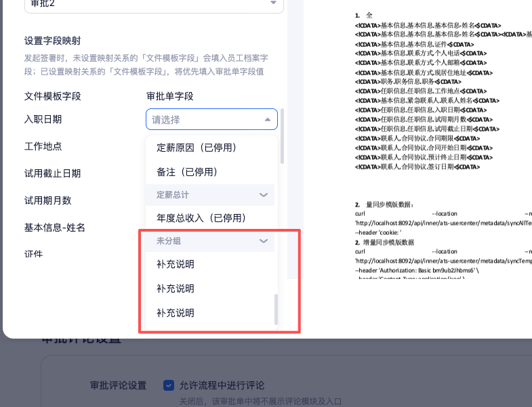
Task: Click the 试用截止日期 template field label
Action: point(53,173)
